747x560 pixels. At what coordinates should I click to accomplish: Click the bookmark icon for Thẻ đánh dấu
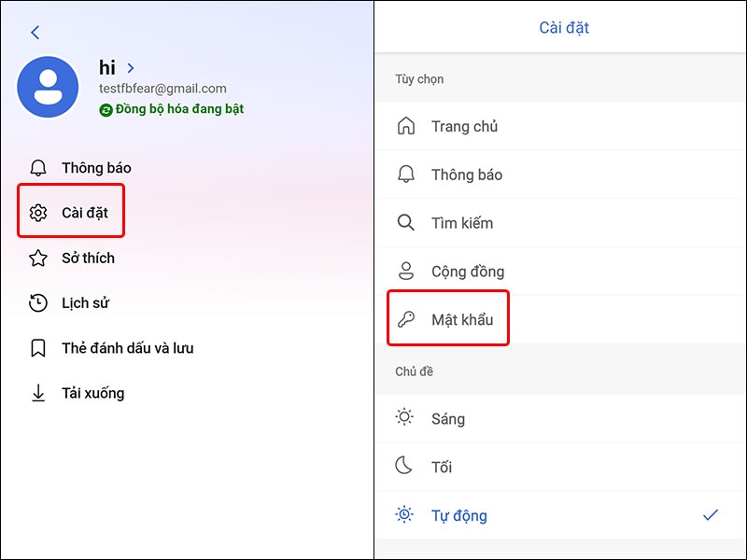[38, 348]
